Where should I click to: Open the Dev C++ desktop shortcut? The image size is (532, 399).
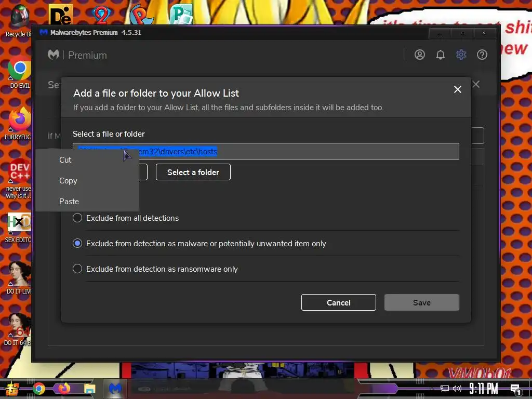coord(19,179)
